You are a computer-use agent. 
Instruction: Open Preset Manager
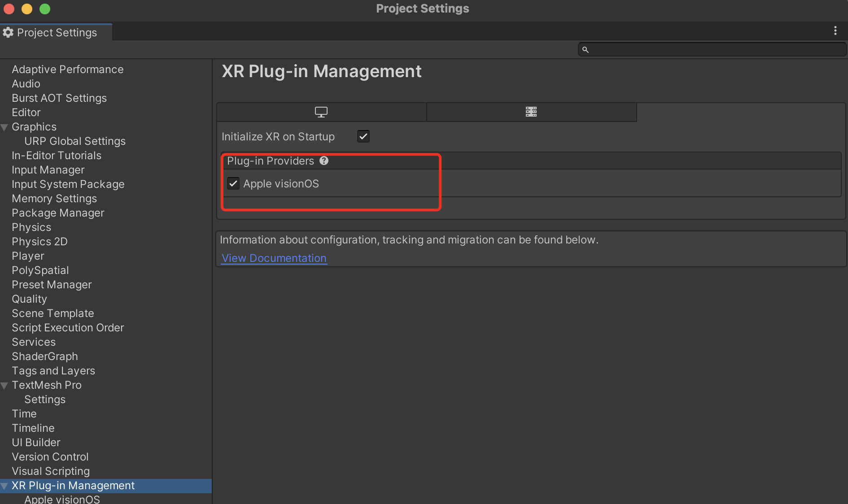(52, 285)
